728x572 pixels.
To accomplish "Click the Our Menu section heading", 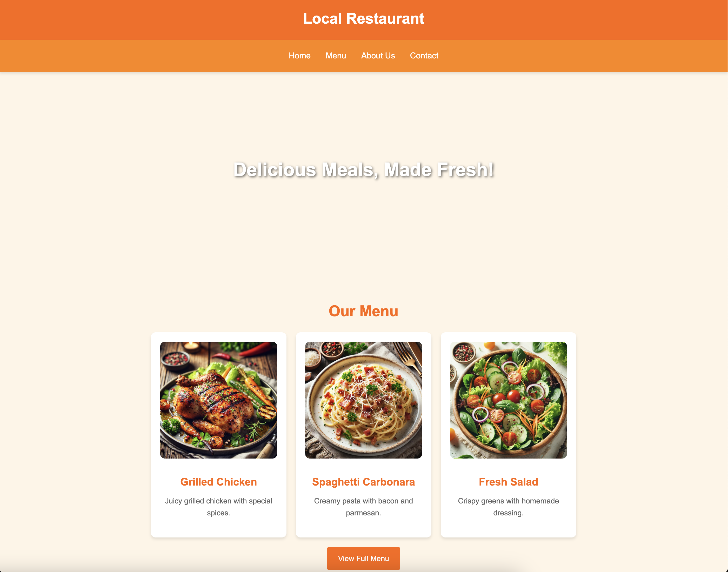I will click(364, 311).
